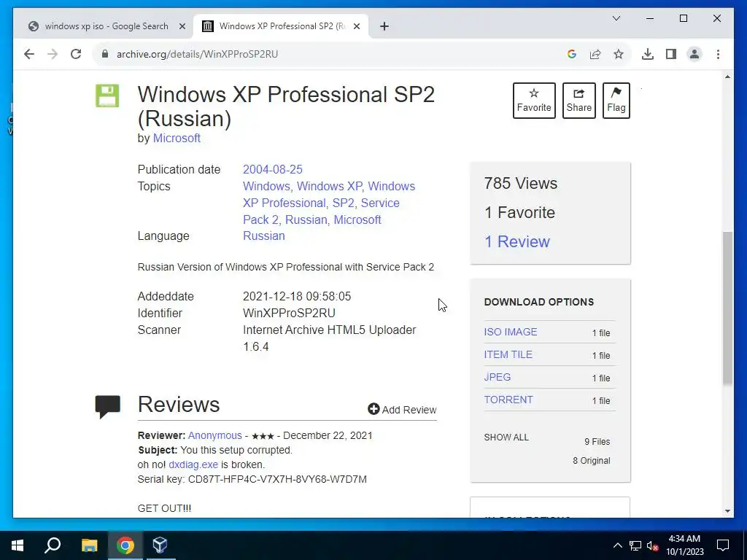Click the Chrome taskbar icon

coord(125,545)
